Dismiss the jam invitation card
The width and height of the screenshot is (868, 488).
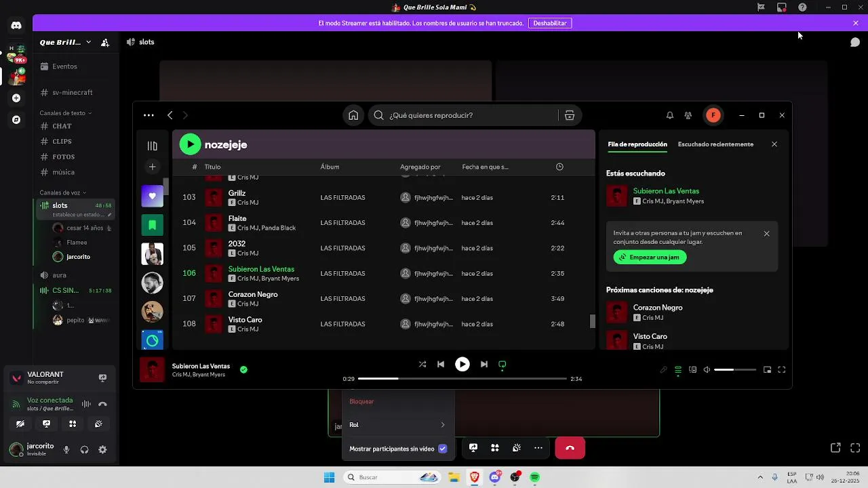[767, 234]
